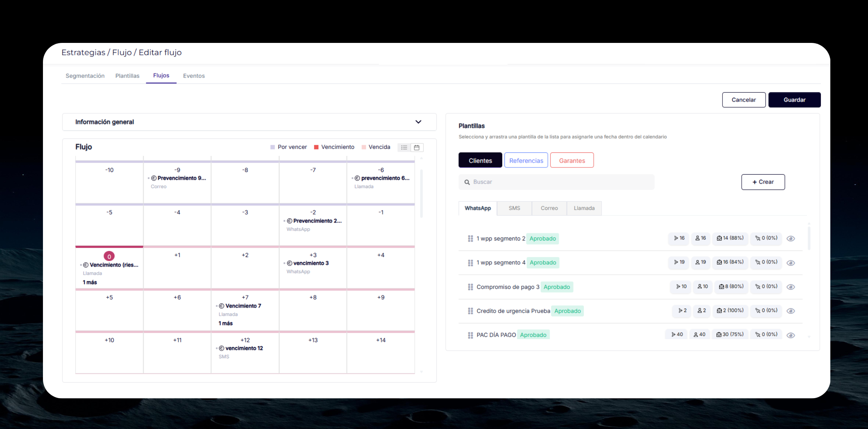This screenshot has width=868, height=429.
Task: Click the clicks counter icon on 'Credito de urgencia Prueba'
Action: click(757, 311)
